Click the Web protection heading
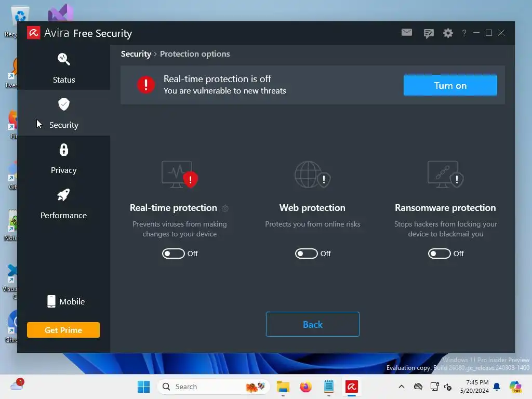The height and width of the screenshot is (399, 532). [312, 208]
